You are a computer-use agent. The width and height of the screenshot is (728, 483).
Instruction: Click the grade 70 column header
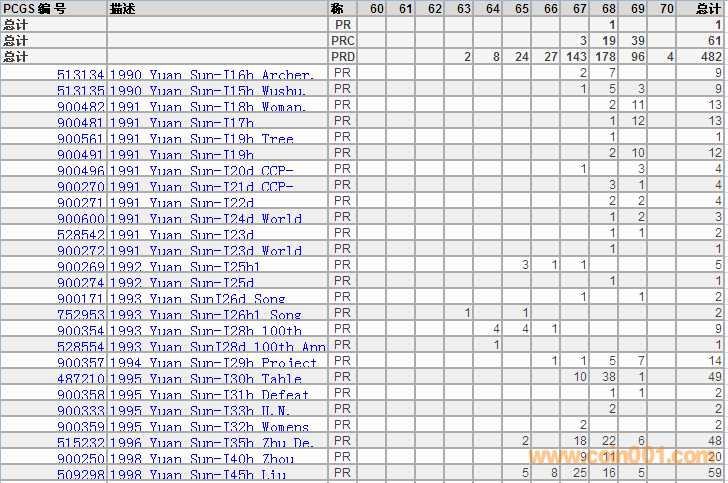coord(668,8)
